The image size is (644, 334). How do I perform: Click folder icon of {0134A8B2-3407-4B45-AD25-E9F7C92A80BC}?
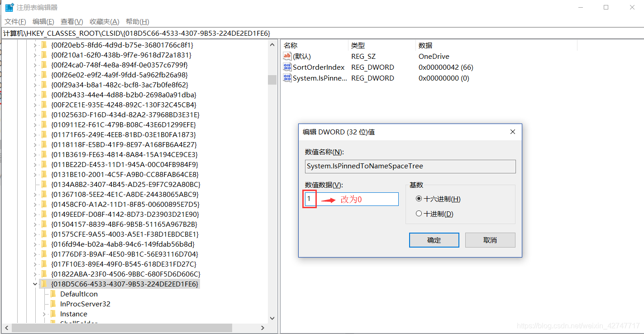pyautogui.click(x=44, y=184)
